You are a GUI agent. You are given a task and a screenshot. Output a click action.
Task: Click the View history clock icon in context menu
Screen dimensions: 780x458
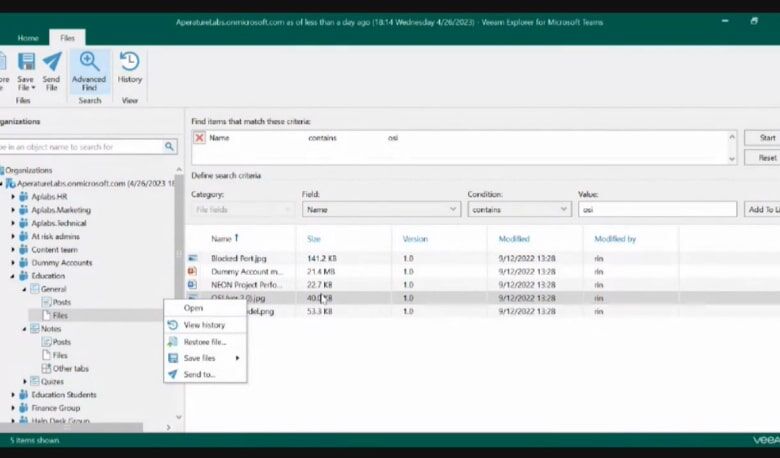(x=173, y=325)
